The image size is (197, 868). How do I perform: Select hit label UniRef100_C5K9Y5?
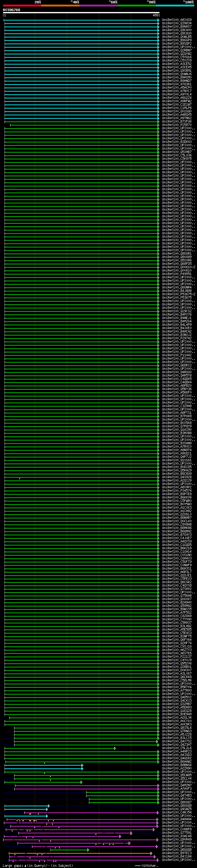pos(177,159)
